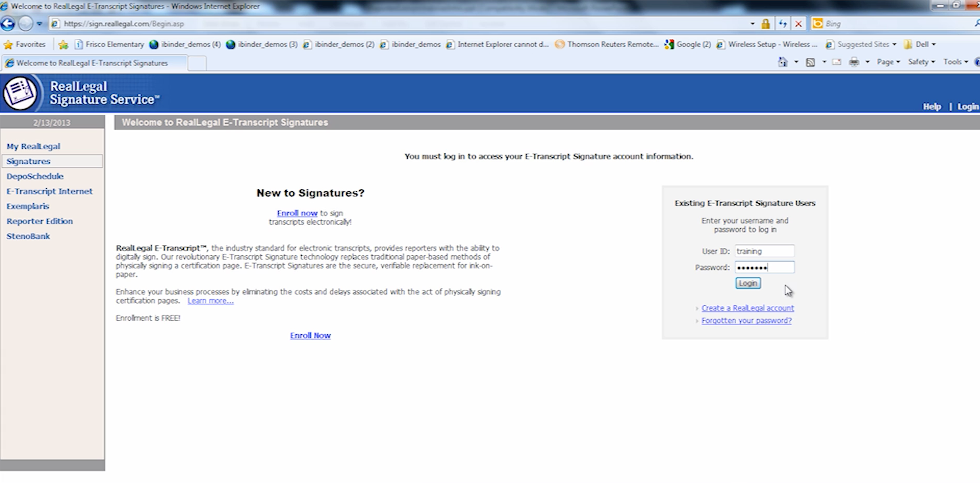Click the Add to Favorites Bar icon
The image size is (980, 483).
[x=63, y=45]
